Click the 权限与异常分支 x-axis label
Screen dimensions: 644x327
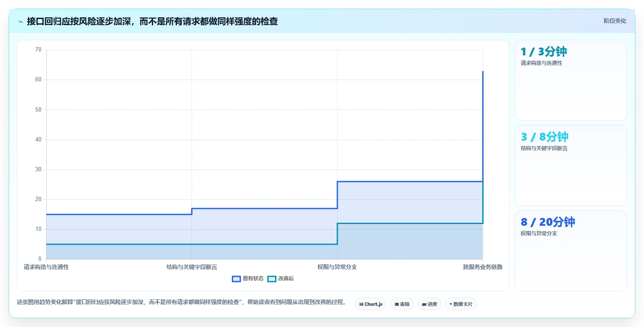click(x=337, y=267)
